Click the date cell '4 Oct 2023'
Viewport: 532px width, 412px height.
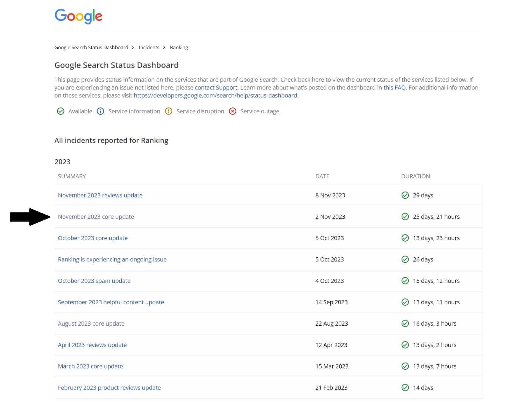click(330, 281)
